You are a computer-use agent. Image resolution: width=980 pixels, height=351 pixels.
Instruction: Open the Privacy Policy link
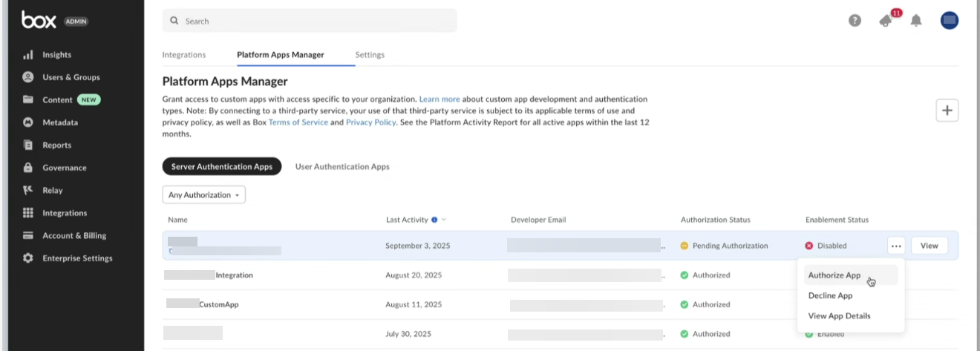coord(370,122)
